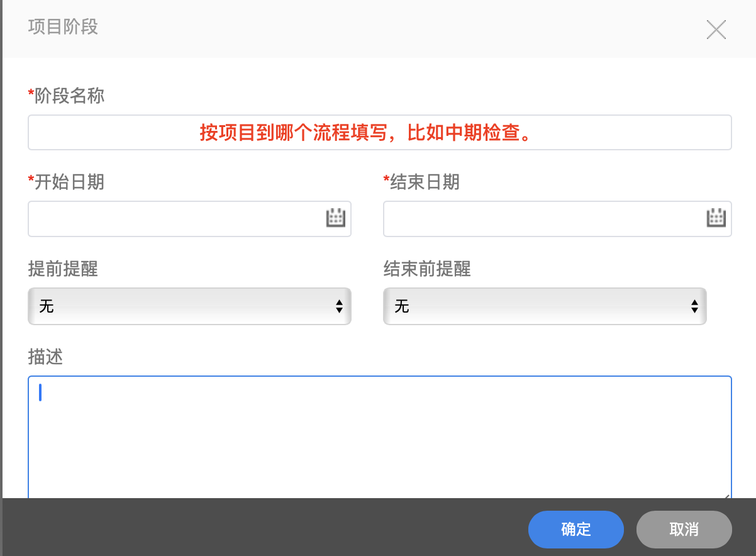Click the 描述 description text area
Screen dimensions: 756x556
377,434
